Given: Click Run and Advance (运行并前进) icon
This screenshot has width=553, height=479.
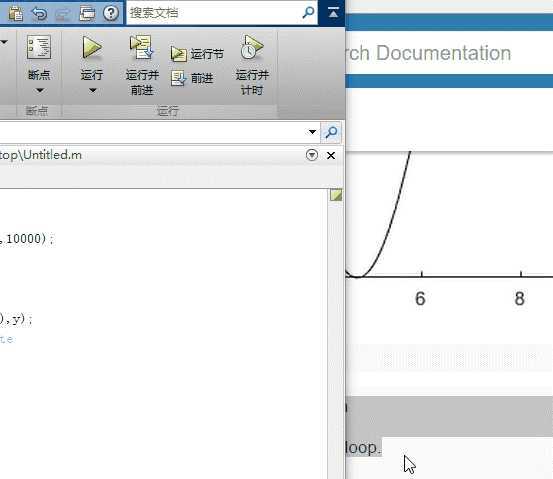Looking at the screenshot, I should click(x=141, y=47).
